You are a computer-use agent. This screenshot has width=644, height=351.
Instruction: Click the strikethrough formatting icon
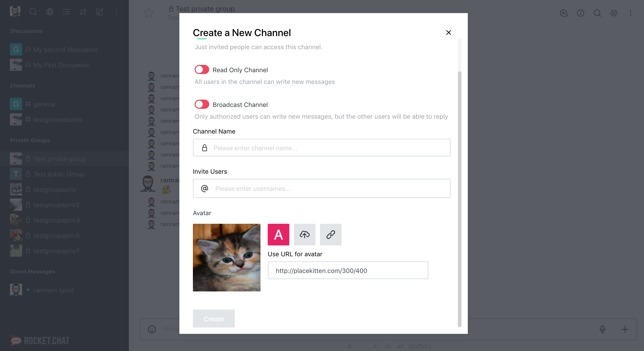tap(375, 346)
